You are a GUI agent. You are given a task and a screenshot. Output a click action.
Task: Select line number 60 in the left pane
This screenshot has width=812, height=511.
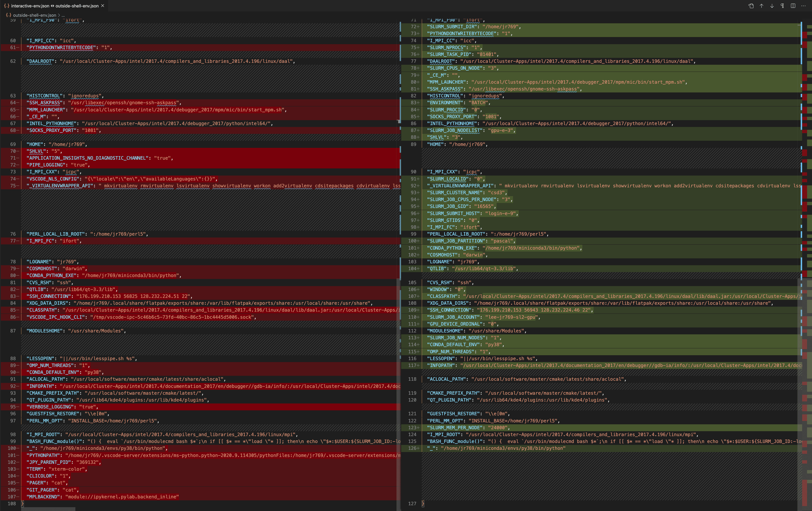coord(13,40)
